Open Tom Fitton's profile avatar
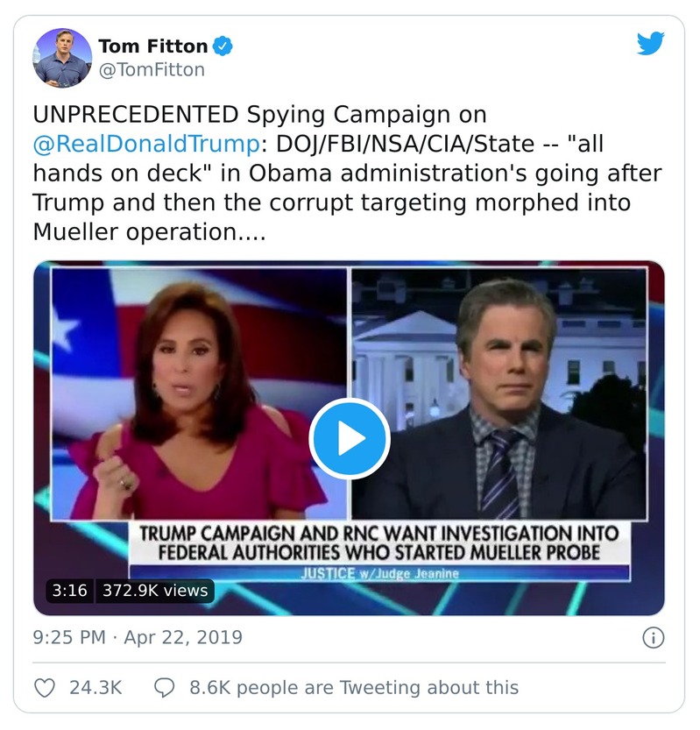 point(62,57)
